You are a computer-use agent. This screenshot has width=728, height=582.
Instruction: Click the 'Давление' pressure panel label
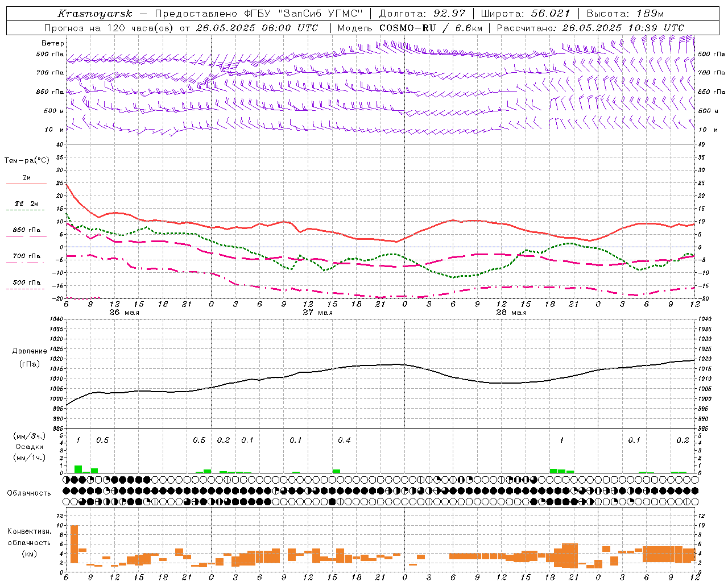point(29,351)
